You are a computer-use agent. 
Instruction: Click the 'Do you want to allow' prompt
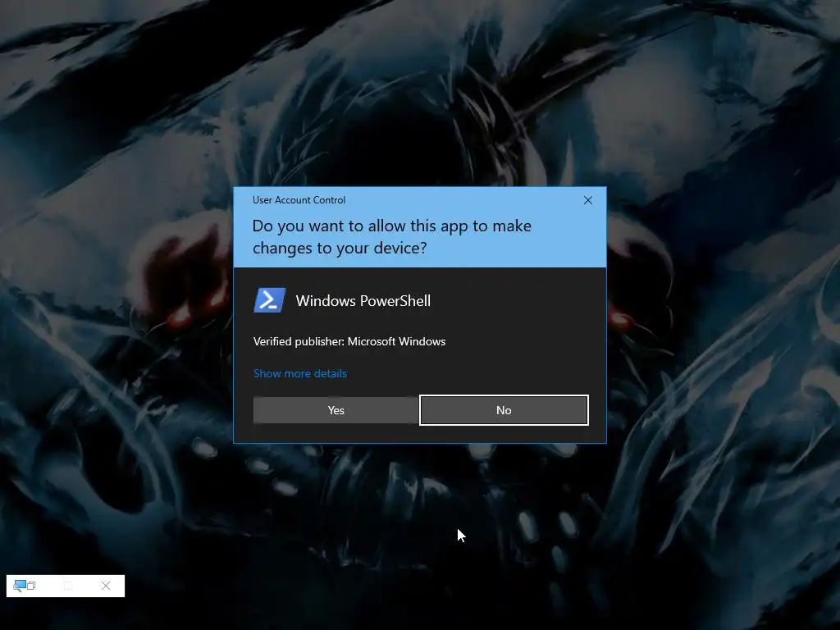pyautogui.click(x=392, y=237)
